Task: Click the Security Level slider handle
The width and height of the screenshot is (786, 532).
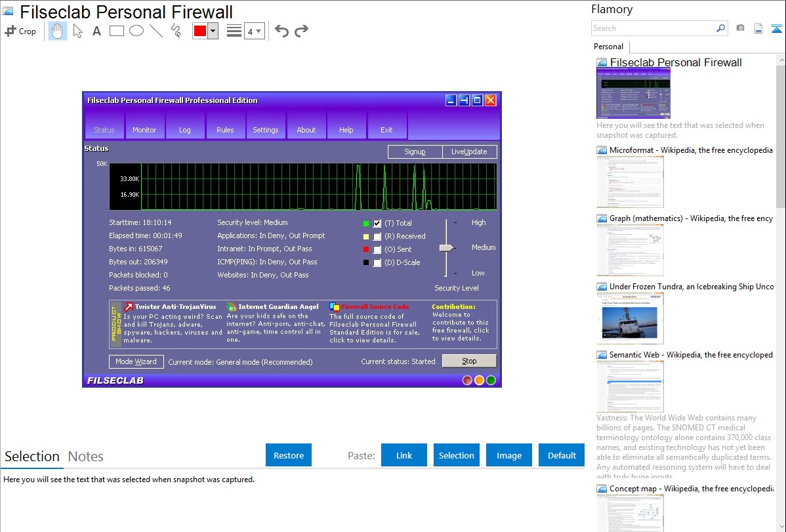Action: point(446,248)
